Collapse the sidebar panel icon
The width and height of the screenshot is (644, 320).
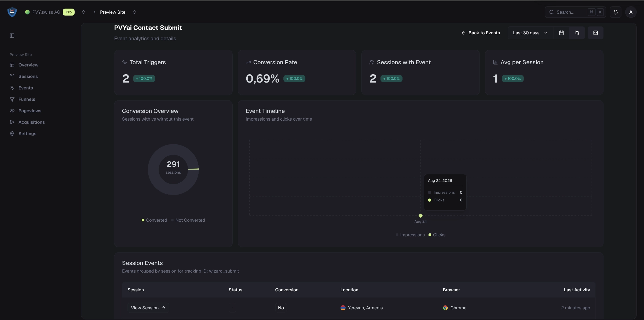tap(12, 36)
